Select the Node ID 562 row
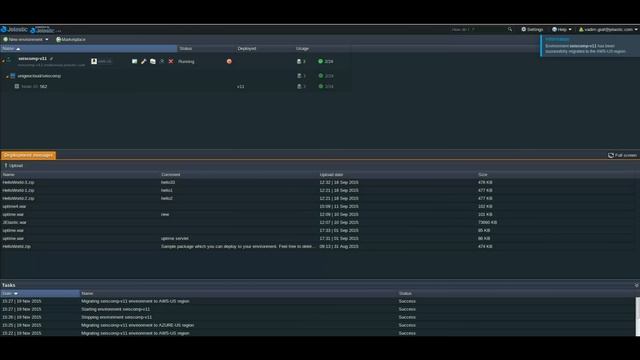The image size is (640, 360). (x=176, y=87)
